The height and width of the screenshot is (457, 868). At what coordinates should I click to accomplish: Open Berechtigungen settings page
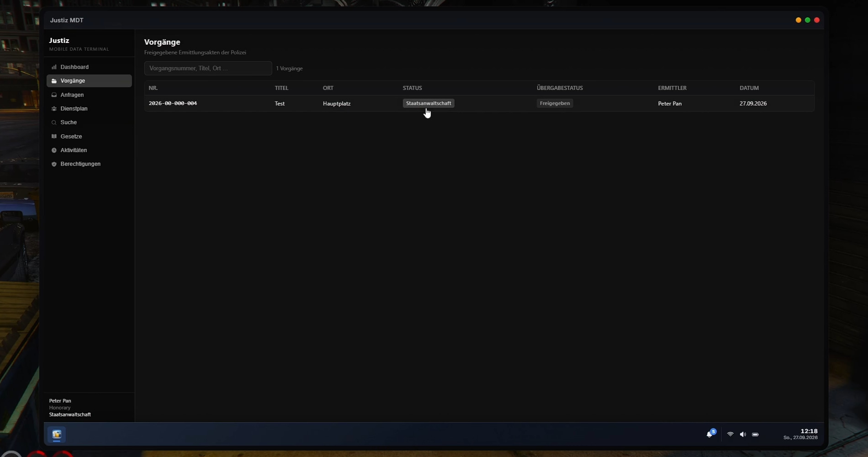coord(89,164)
